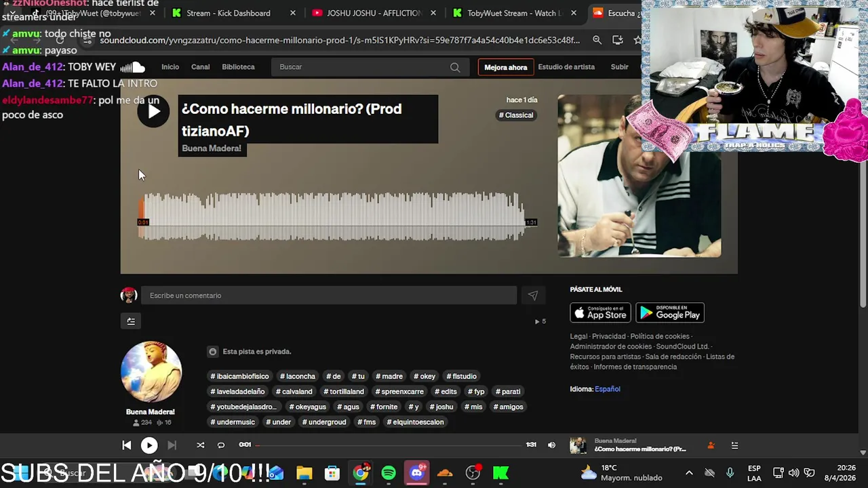Switch to the Escucha SoundCloud tab
868x488 pixels.
(x=616, y=13)
